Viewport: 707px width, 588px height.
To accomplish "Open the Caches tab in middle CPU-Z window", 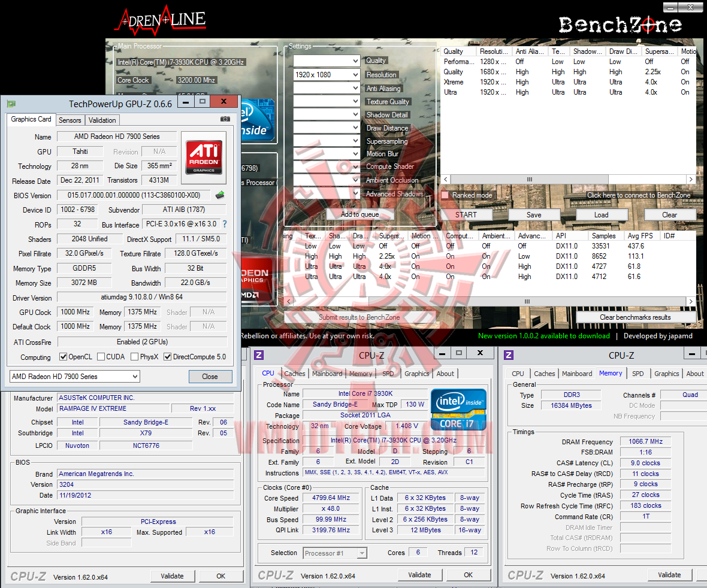I will pyautogui.click(x=294, y=374).
